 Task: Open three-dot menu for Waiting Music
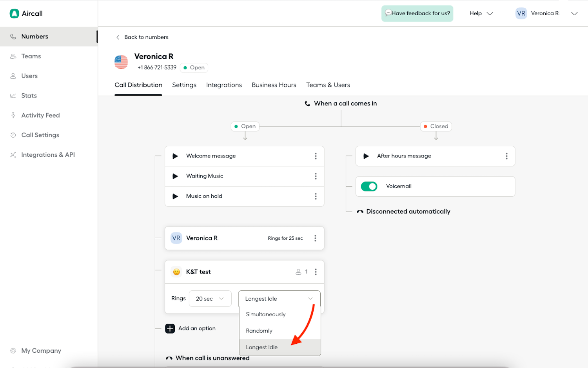tap(316, 176)
